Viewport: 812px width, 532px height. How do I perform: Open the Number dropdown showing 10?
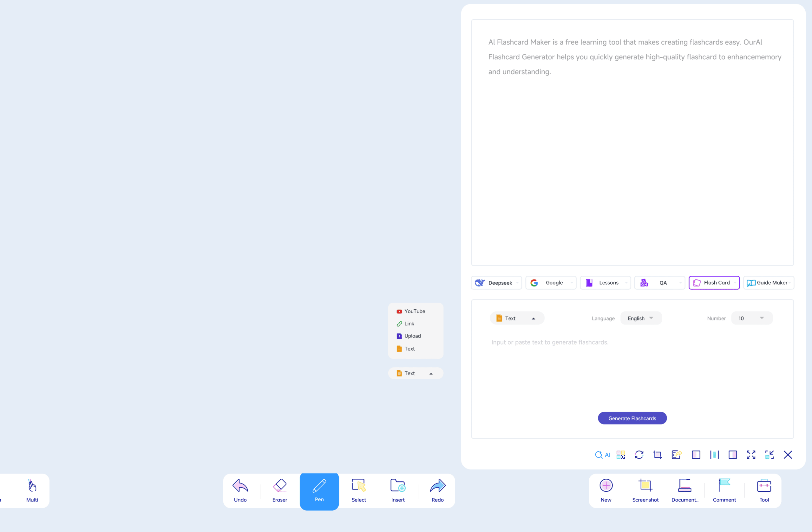click(752, 318)
